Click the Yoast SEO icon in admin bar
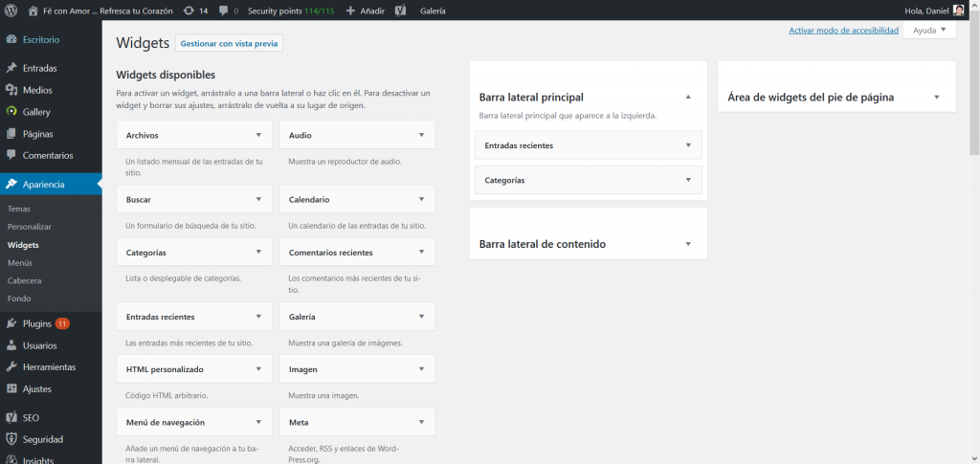Image resolution: width=980 pixels, height=464 pixels. [x=401, y=11]
